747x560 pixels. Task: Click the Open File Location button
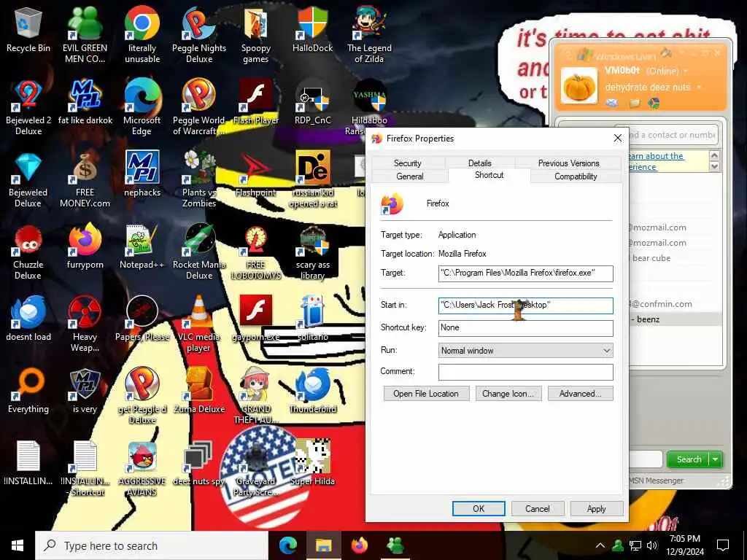(426, 394)
